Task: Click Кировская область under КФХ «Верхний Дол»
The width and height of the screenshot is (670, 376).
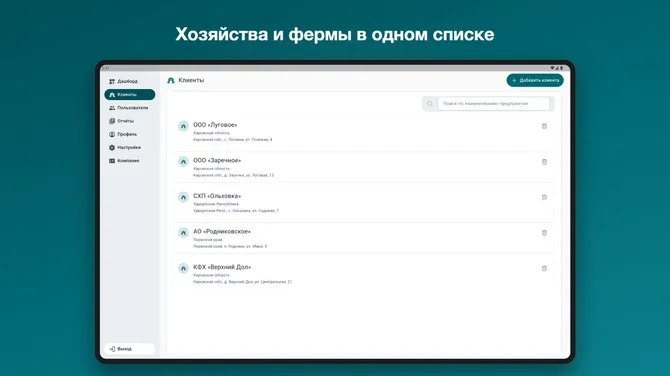Action: click(x=211, y=275)
